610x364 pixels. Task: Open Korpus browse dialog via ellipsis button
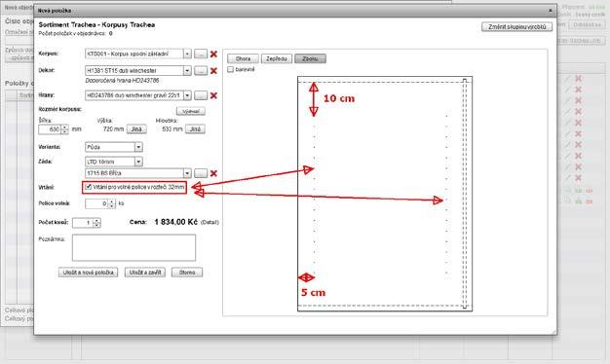201,54
